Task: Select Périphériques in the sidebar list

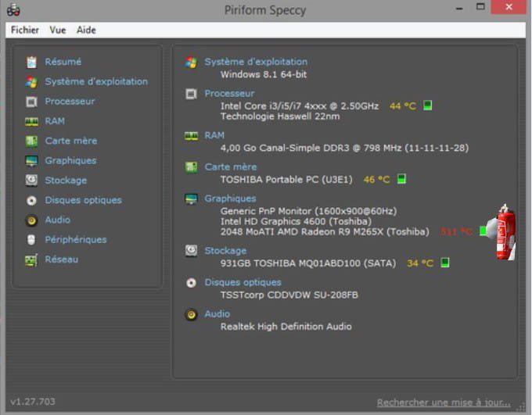Action: coord(76,239)
